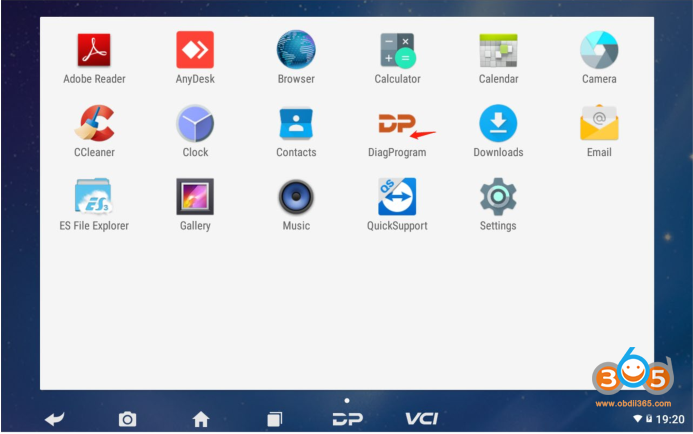Open the Downloads app

pos(498,123)
